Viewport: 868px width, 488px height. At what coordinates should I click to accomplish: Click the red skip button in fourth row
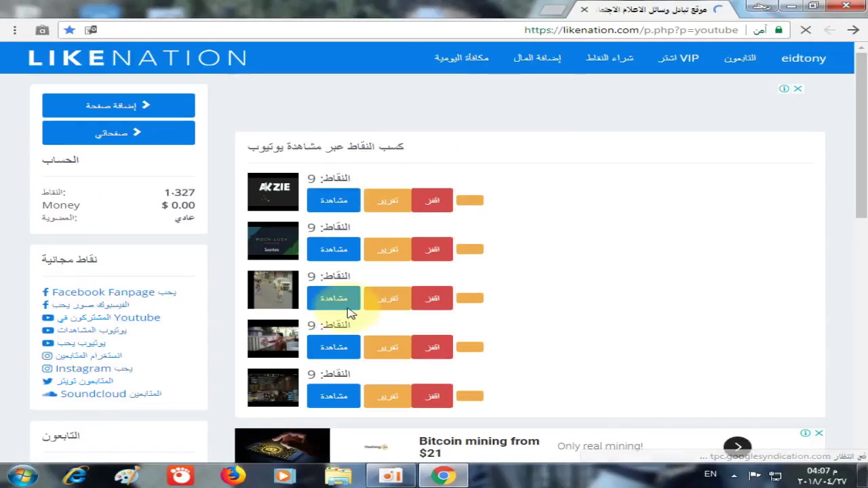(432, 347)
